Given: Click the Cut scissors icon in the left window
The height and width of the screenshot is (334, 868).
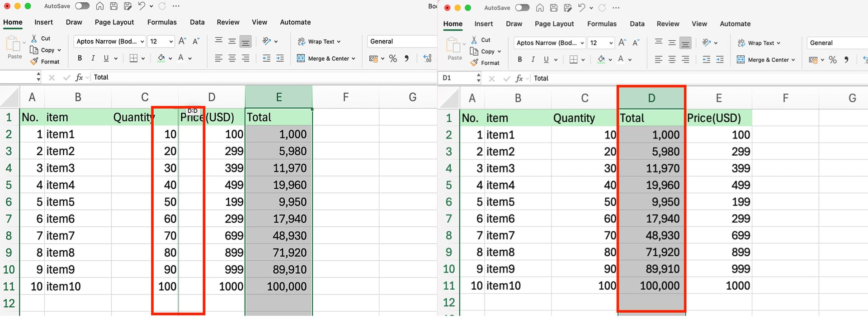Looking at the screenshot, I should coord(34,38).
